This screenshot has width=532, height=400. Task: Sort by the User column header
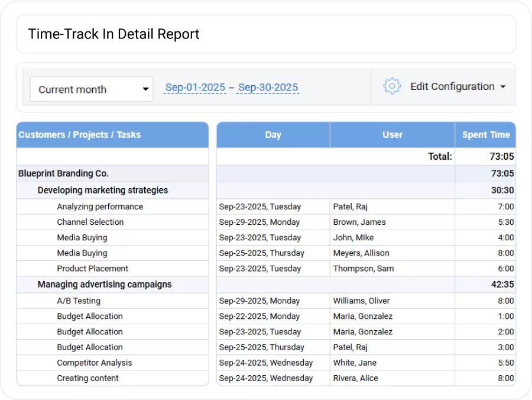[x=392, y=134]
